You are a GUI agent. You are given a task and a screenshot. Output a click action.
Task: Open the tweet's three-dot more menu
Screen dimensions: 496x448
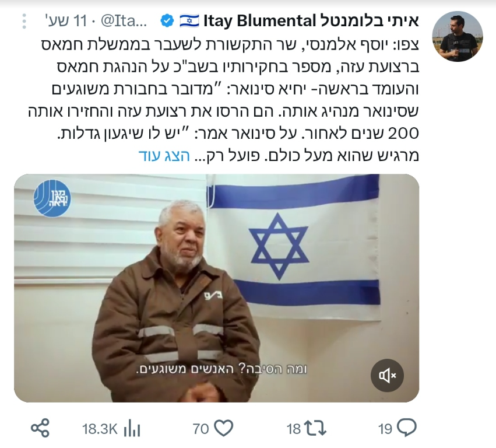pyautogui.click(x=24, y=22)
